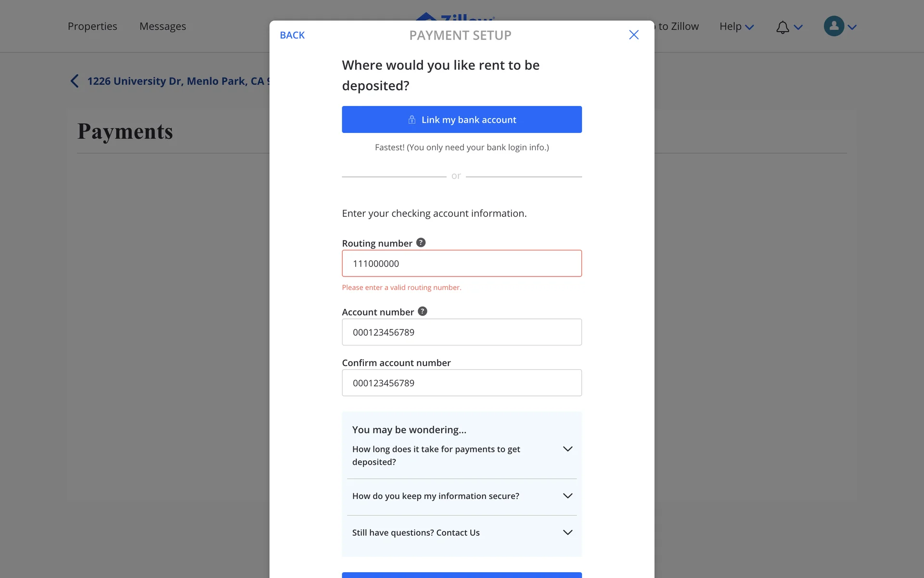Close the Payment Setup dialog
Image resolution: width=924 pixels, height=578 pixels.
(633, 35)
